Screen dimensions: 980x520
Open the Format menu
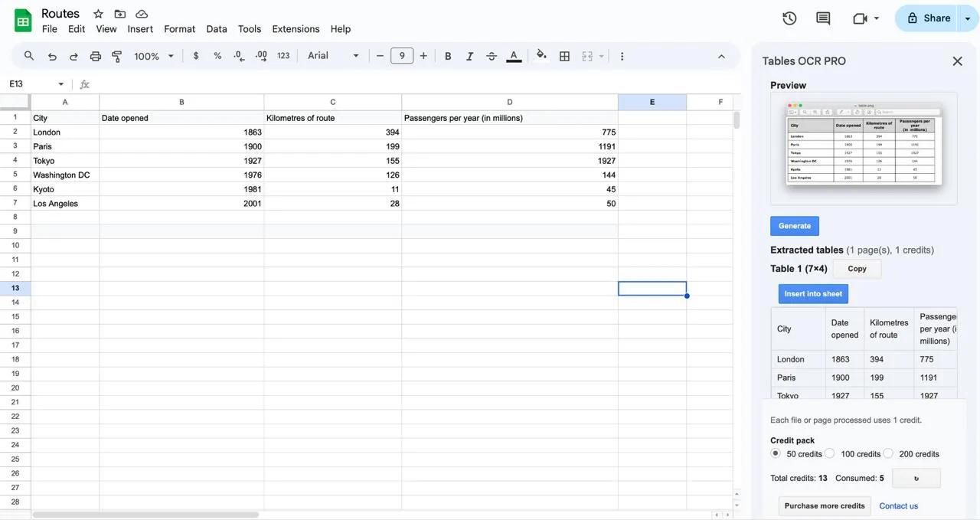pyautogui.click(x=179, y=29)
